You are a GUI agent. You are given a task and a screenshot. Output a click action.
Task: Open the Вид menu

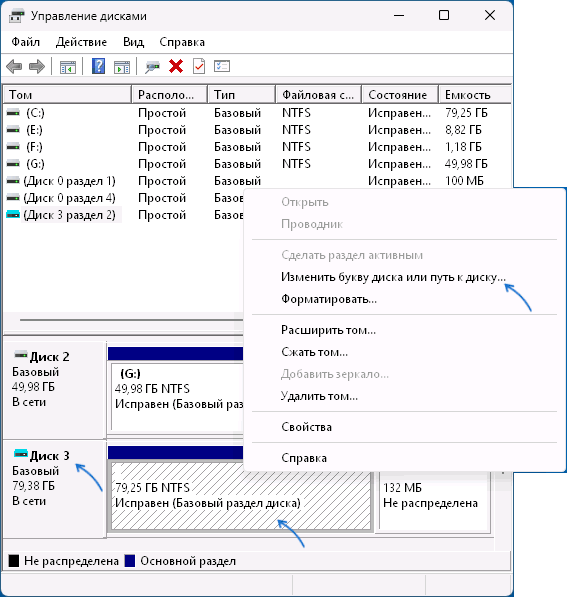click(133, 42)
